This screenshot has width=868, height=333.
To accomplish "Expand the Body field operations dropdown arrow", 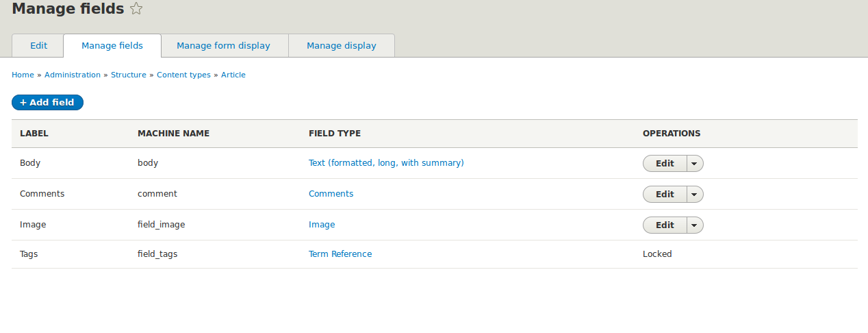I will (695, 164).
